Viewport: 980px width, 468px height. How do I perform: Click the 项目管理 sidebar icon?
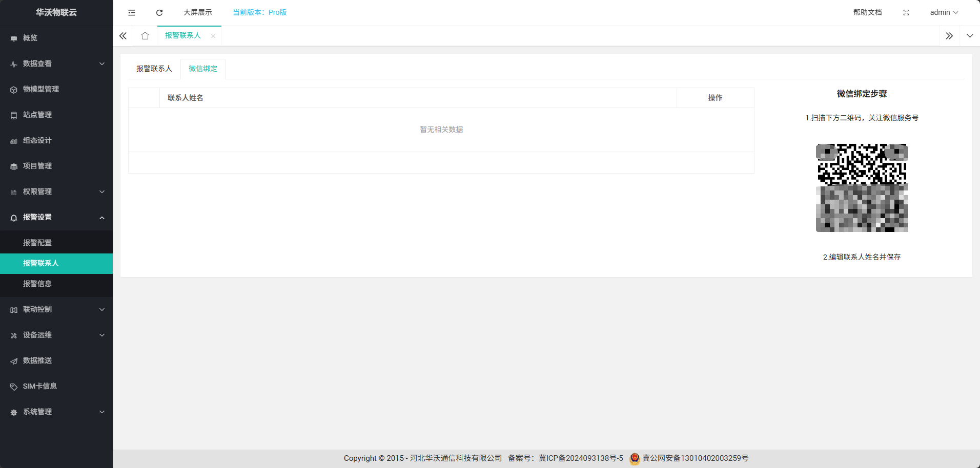tap(14, 166)
